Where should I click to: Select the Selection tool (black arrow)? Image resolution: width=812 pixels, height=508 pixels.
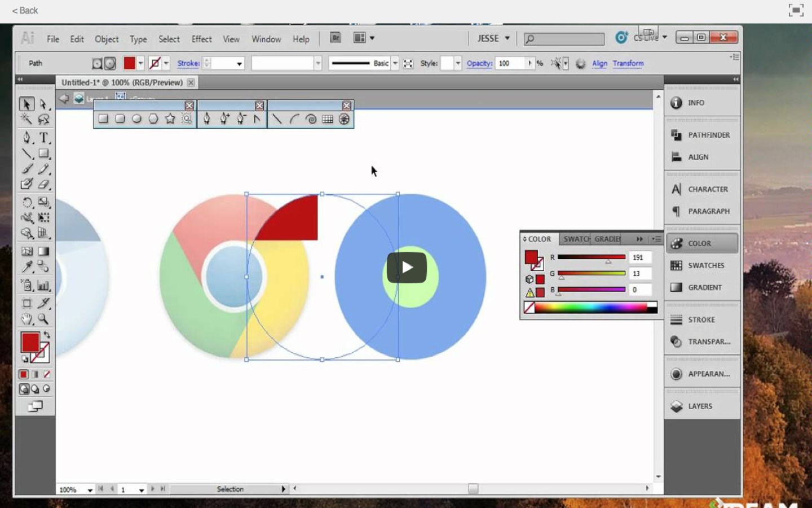(27, 104)
